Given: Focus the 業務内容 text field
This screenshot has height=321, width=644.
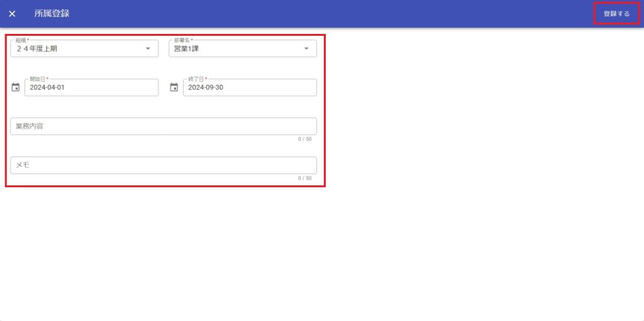Looking at the screenshot, I should (x=164, y=126).
